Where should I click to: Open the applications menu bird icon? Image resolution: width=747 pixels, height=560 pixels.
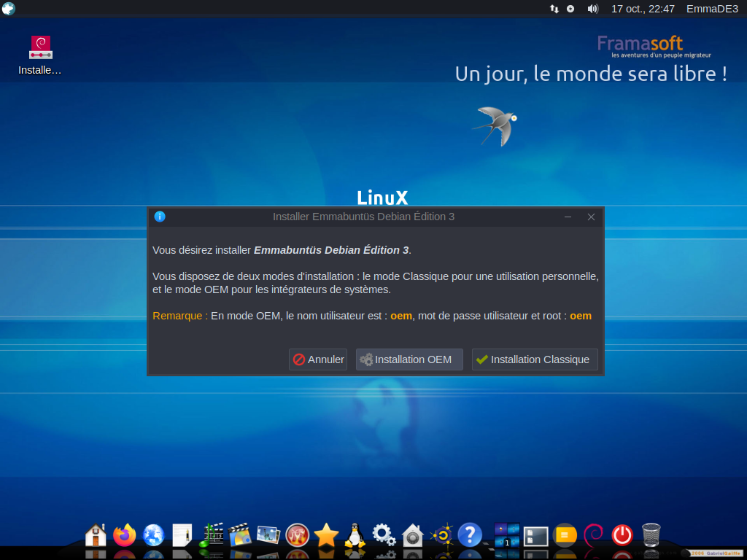pyautogui.click(x=9, y=9)
